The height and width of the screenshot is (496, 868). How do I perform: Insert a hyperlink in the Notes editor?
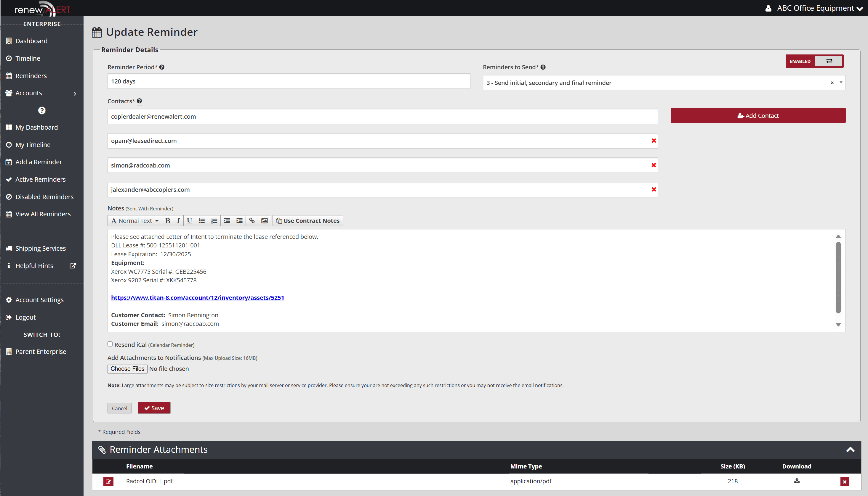pyautogui.click(x=252, y=220)
